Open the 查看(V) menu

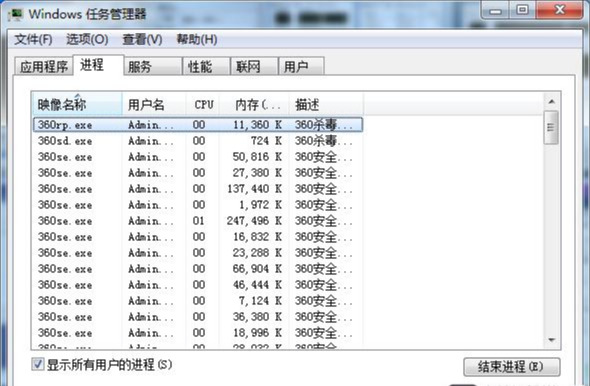[x=142, y=39]
